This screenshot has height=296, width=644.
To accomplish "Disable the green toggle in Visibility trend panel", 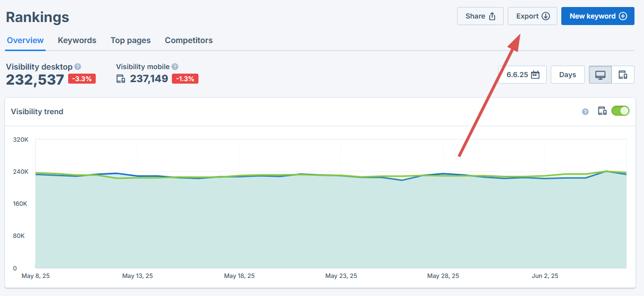I will pos(620,111).
